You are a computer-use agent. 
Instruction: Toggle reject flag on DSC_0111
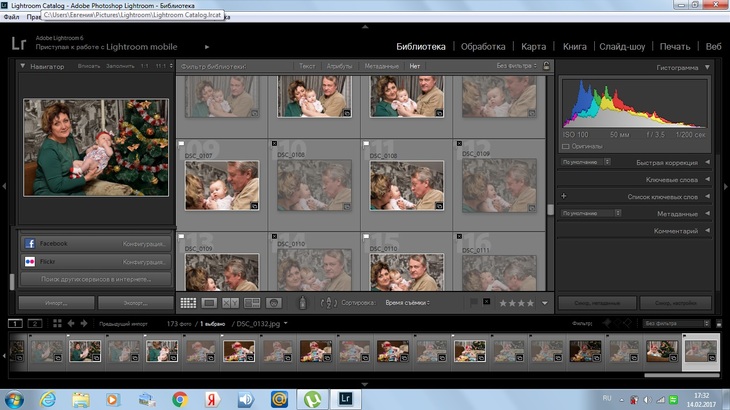click(459, 237)
